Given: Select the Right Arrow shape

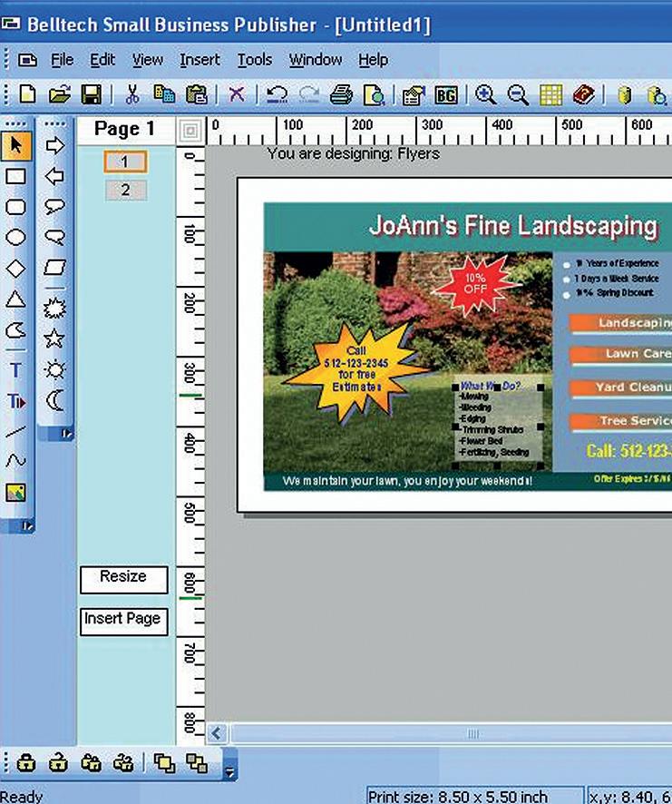Looking at the screenshot, I should click(x=54, y=145).
